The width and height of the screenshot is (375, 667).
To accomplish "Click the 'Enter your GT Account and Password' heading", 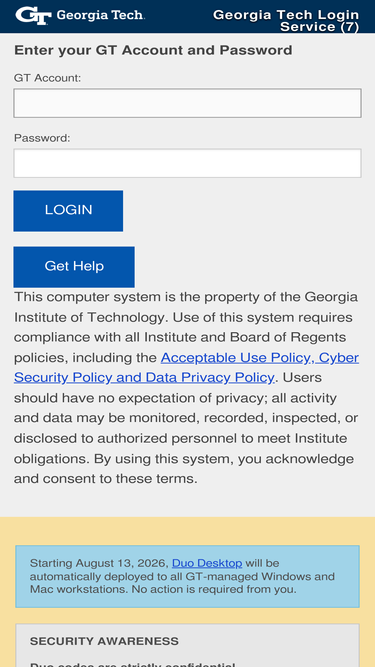I will [x=153, y=50].
